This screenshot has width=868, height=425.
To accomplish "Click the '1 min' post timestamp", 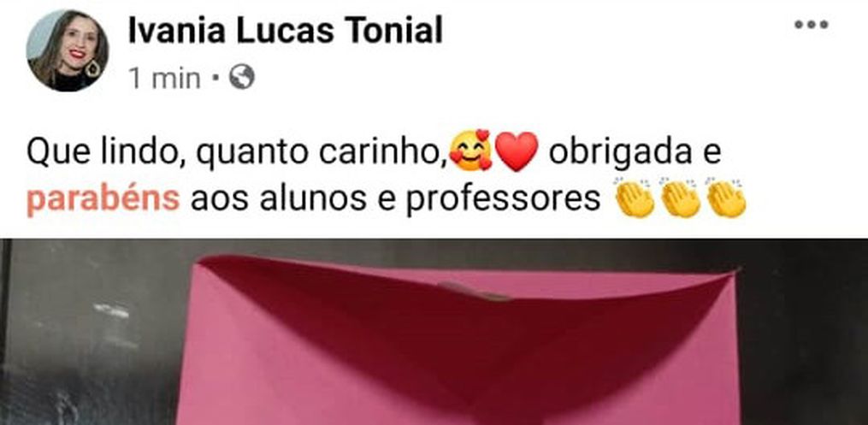I will pos(164,78).
